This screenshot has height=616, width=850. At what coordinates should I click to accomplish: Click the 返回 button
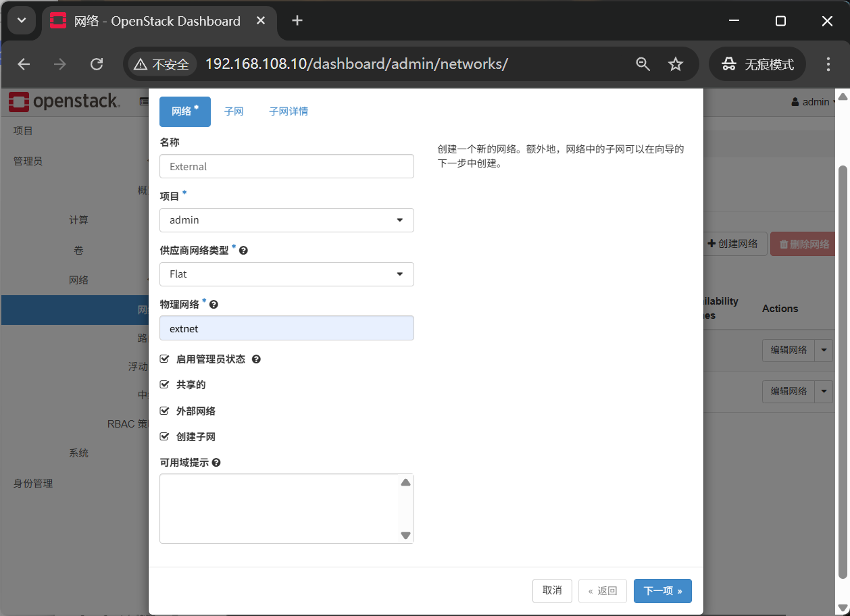pos(603,591)
